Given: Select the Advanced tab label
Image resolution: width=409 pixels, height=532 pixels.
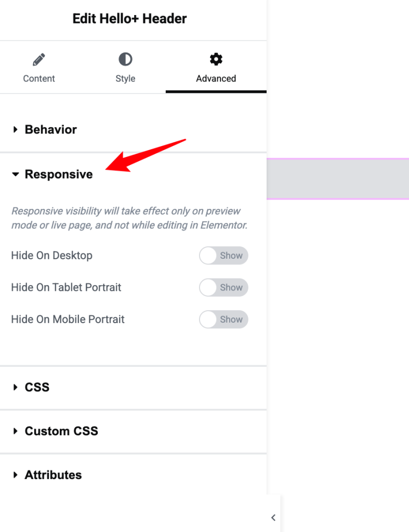Looking at the screenshot, I should 216,78.
